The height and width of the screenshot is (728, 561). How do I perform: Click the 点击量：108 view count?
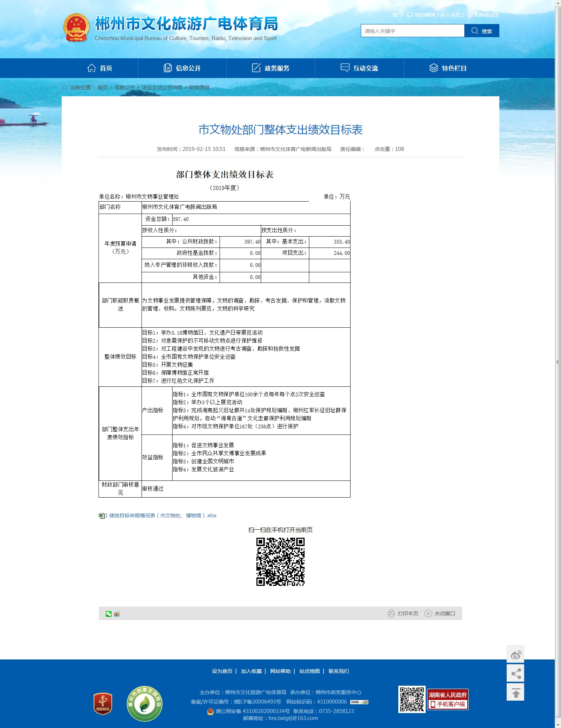click(x=389, y=149)
